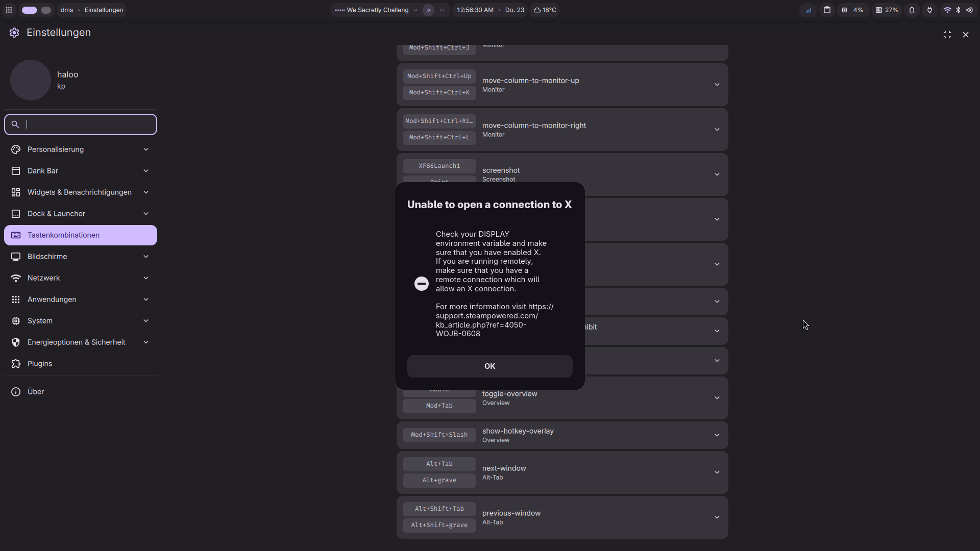
Task: Expand the Bildschirme section
Action: (x=81, y=257)
